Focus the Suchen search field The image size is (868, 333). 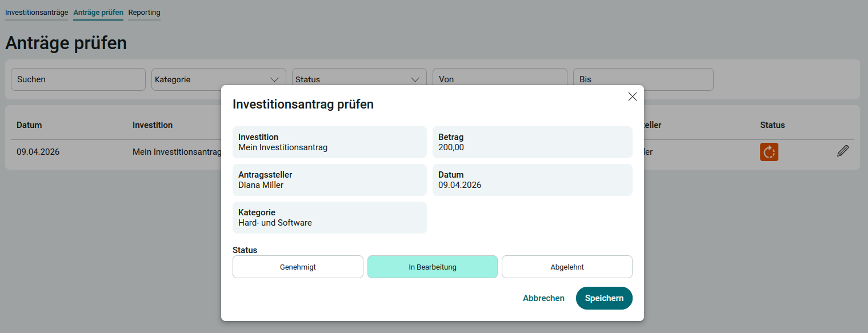coord(78,79)
